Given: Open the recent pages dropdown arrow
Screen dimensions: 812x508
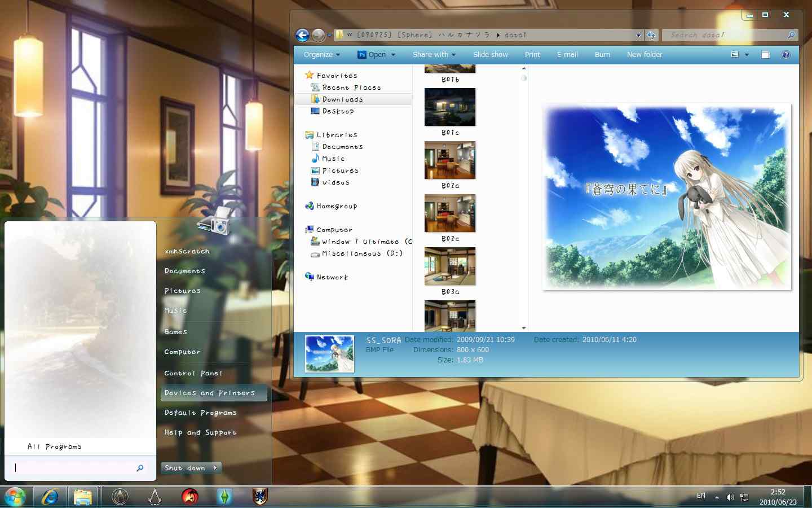Looking at the screenshot, I should tap(329, 35).
